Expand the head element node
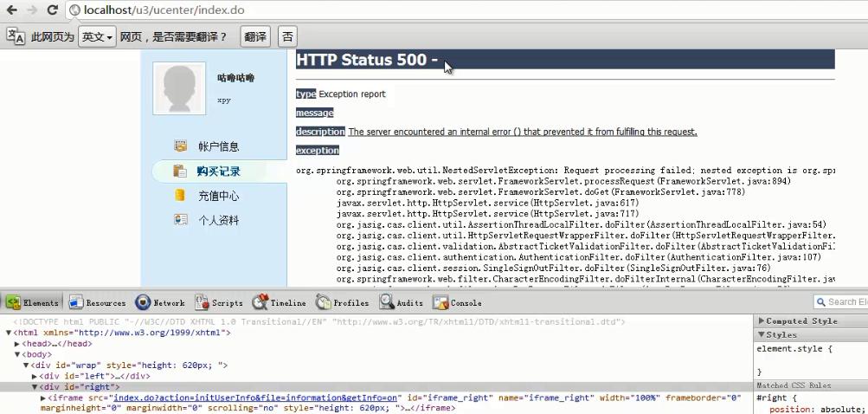The image size is (868, 414). tap(17, 344)
